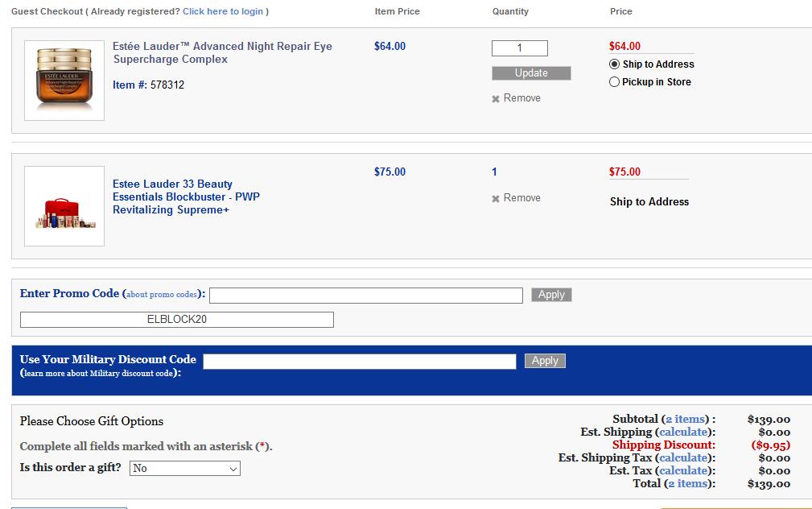Open the 'about promo codes' link
Image resolution: width=812 pixels, height=509 pixels.
point(162,295)
